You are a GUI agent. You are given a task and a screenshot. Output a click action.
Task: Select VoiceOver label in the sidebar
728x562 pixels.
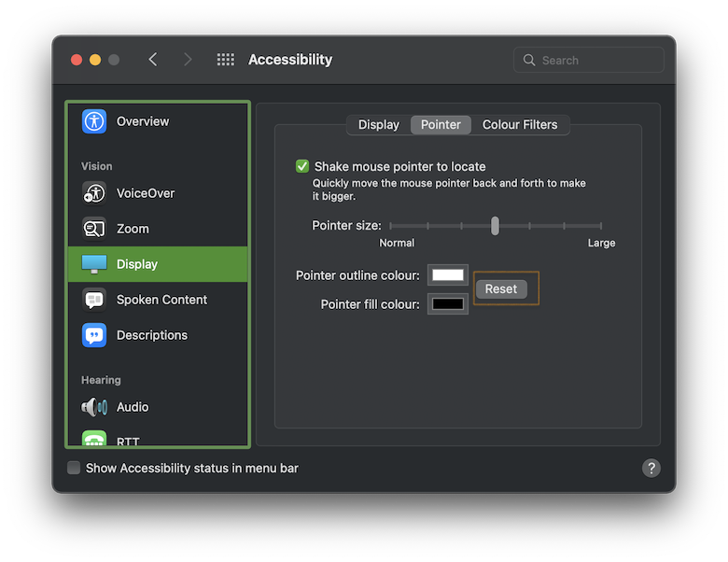click(146, 193)
